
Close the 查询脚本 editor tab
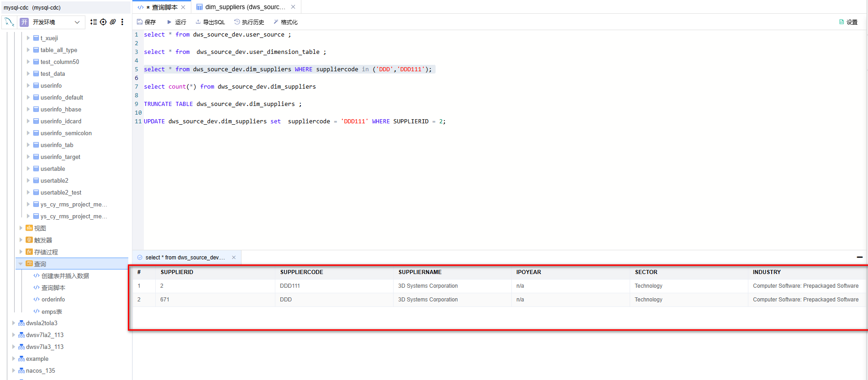coord(184,7)
